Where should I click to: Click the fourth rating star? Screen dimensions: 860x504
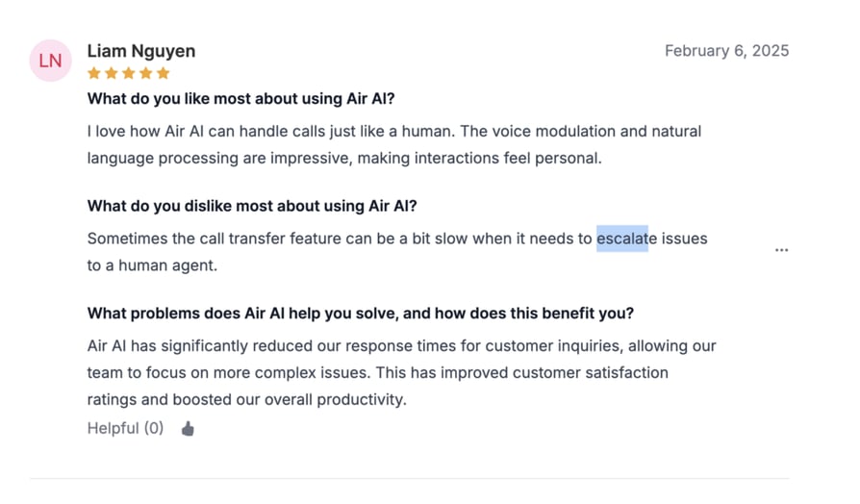point(146,73)
